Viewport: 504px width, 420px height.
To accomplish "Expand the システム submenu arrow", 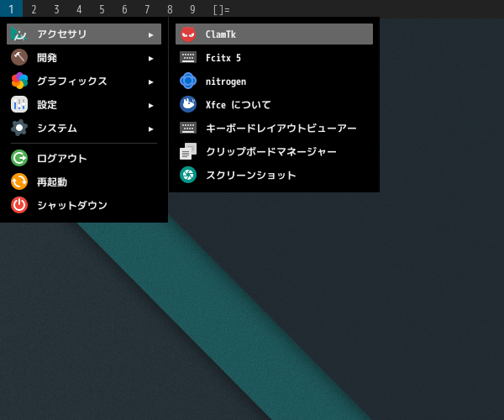I will click(x=150, y=129).
